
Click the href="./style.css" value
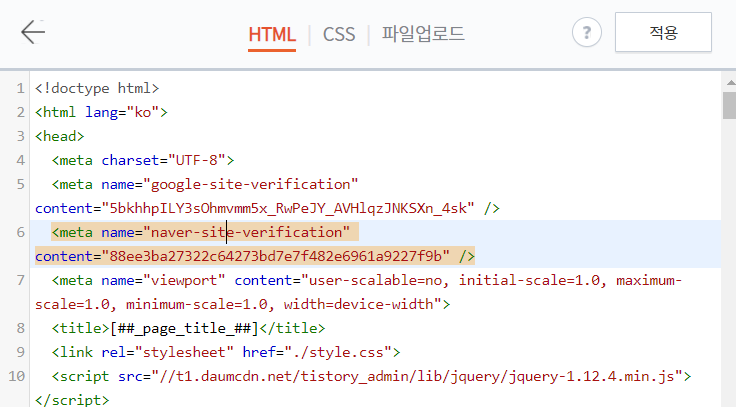tap(317, 352)
